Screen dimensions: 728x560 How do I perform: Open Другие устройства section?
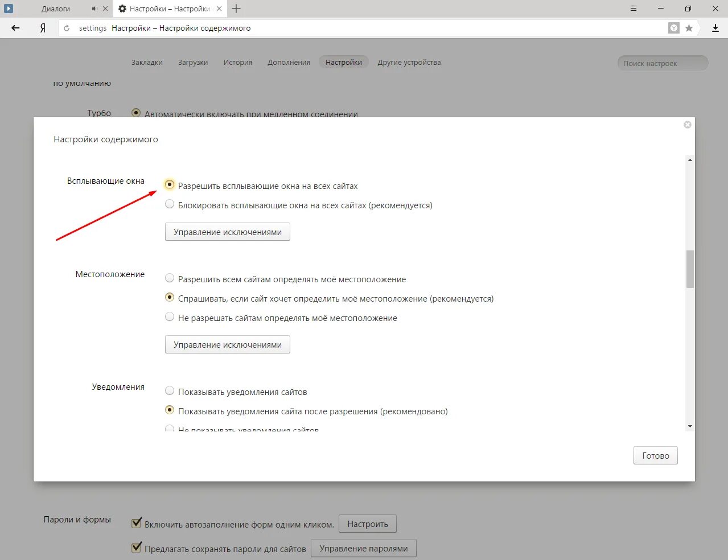pyautogui.click(x=409, y=63)
